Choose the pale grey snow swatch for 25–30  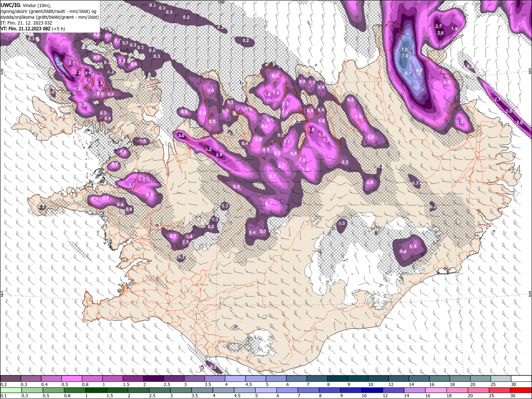pos(501,378)
